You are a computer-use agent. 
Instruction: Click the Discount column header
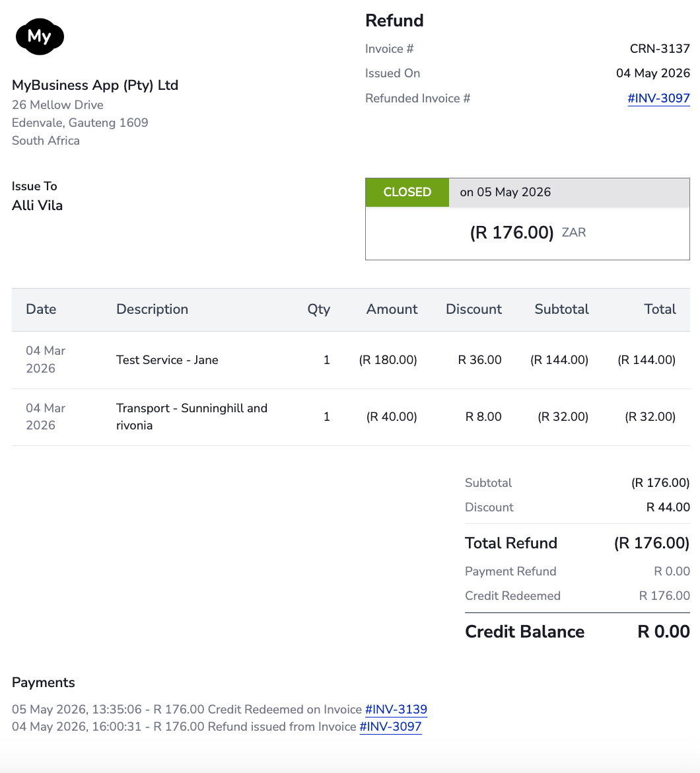(x=473, y=309)
